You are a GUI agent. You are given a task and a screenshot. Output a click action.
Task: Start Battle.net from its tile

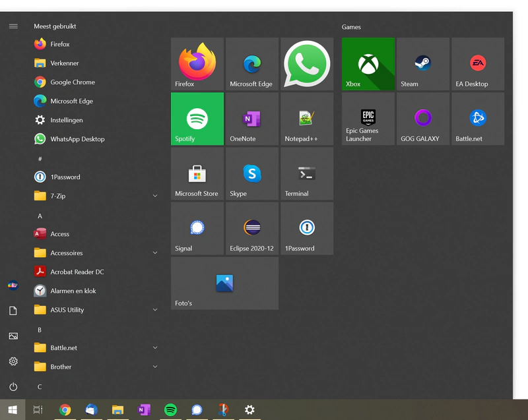[x=477, y=119]
